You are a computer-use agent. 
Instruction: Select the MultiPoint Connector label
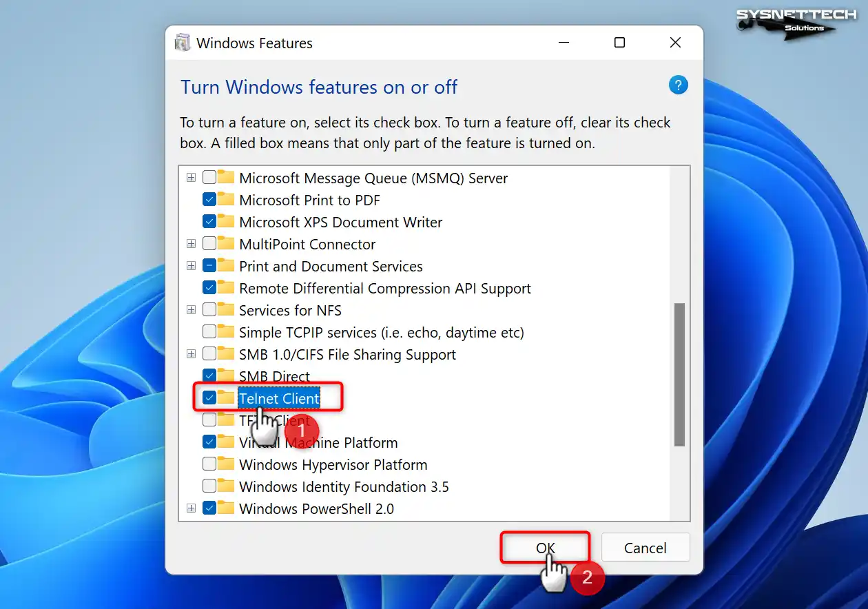tap(307, 244)
